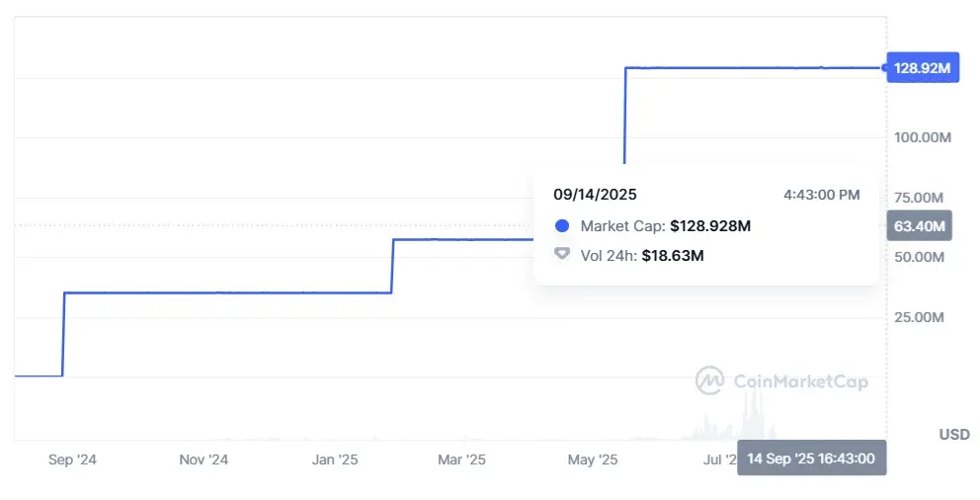
Task: Click the CoinMarketCap logo icon
Action: (x=710, y=380)
